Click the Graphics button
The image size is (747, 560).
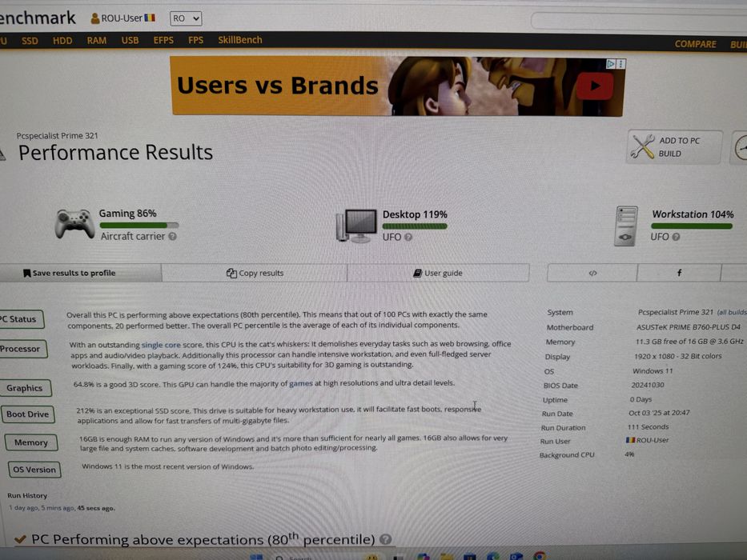click(x=26, y=388)
